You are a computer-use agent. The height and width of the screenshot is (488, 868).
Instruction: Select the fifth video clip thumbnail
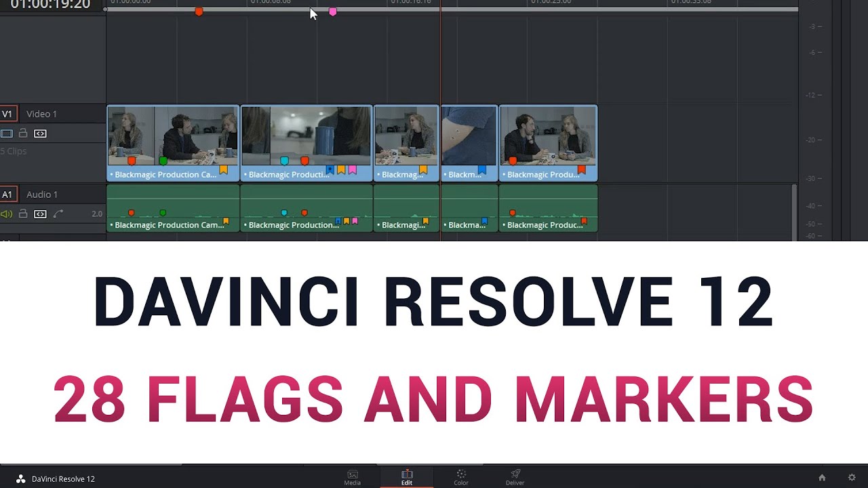(548, 136)
